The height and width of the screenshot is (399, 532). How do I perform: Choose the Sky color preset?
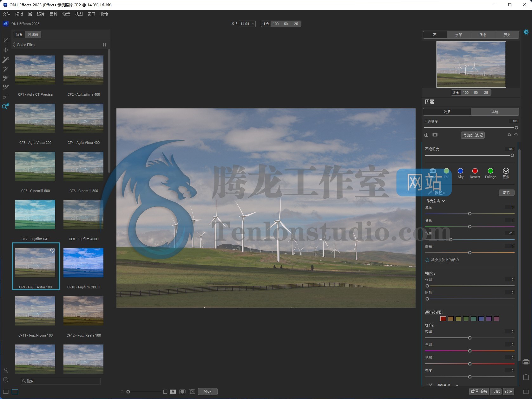460,173
